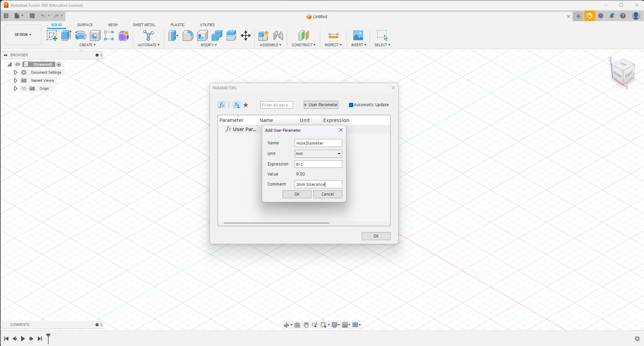Switch to the MESH tab
This screenshot has height=346, width=644.
pyautogui.click(x=113, y=25)
